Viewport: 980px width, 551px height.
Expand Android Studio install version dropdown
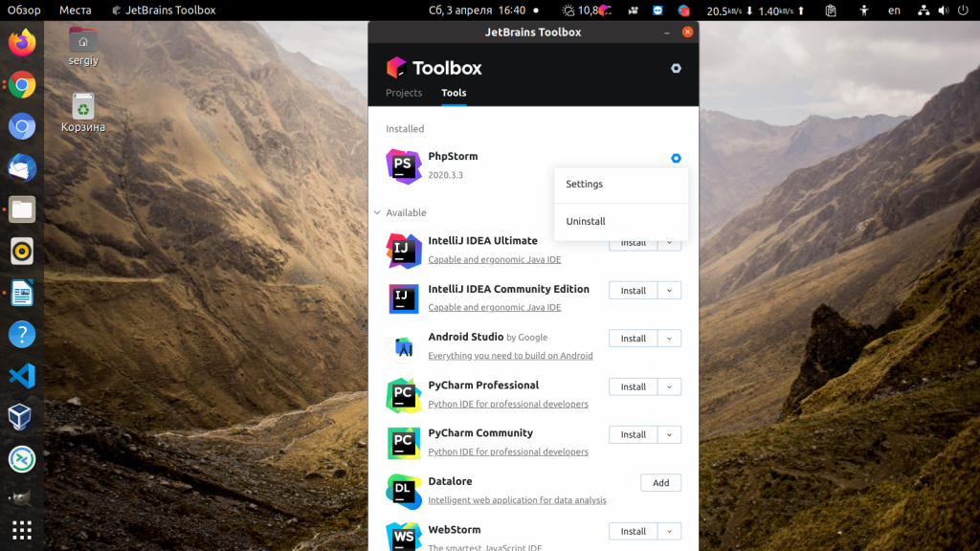tap(669, 339)
